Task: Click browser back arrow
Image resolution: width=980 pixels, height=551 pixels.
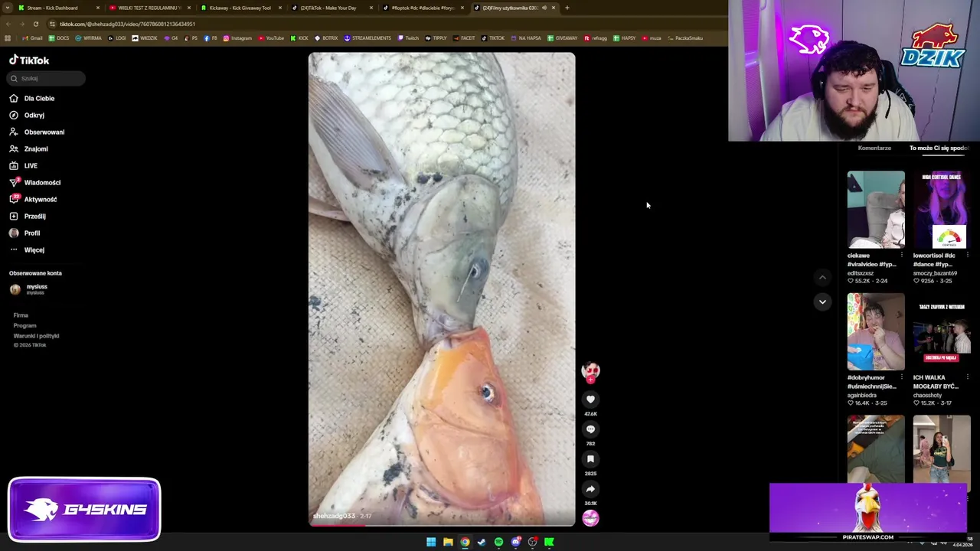Action: click(x=8, y=24)
